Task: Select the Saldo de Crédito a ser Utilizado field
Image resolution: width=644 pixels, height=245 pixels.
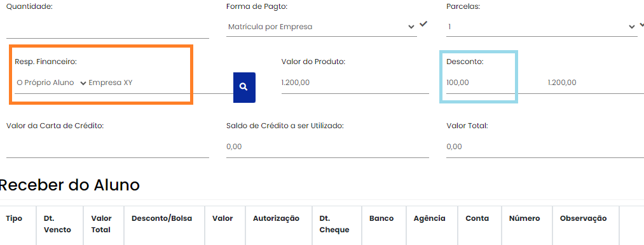Action: [327, 147]
